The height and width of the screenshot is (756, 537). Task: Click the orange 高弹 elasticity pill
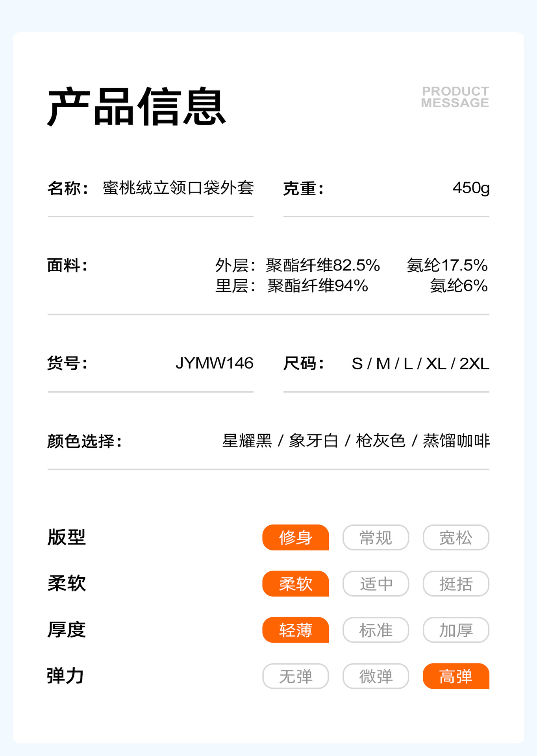click(x=456, y=676)
